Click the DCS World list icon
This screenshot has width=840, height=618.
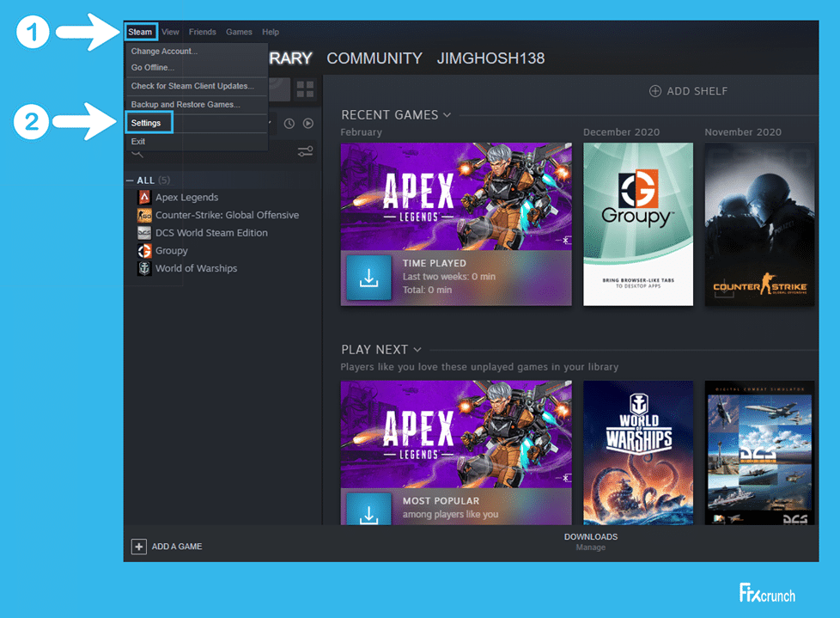pyautogui.click(x=144, y=233)
